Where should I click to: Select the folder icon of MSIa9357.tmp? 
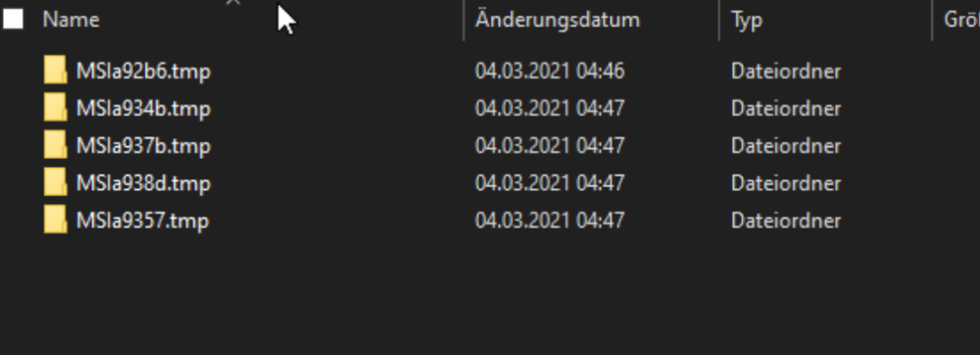pos(55,220)
